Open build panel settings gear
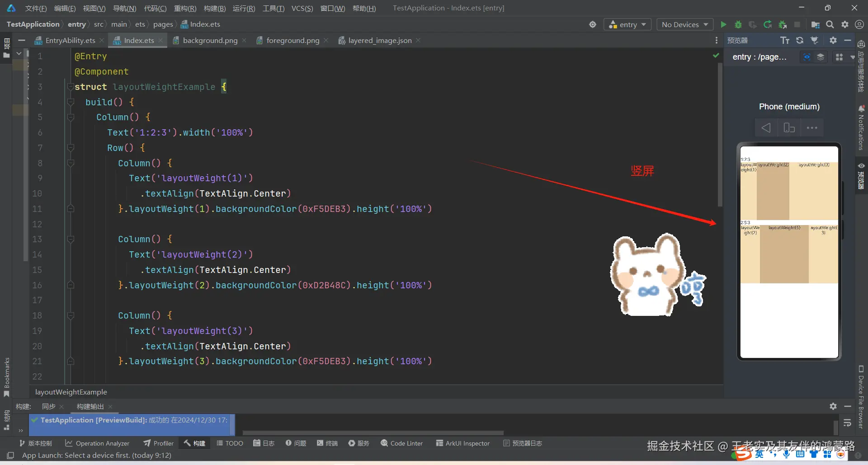 (833, 406)
